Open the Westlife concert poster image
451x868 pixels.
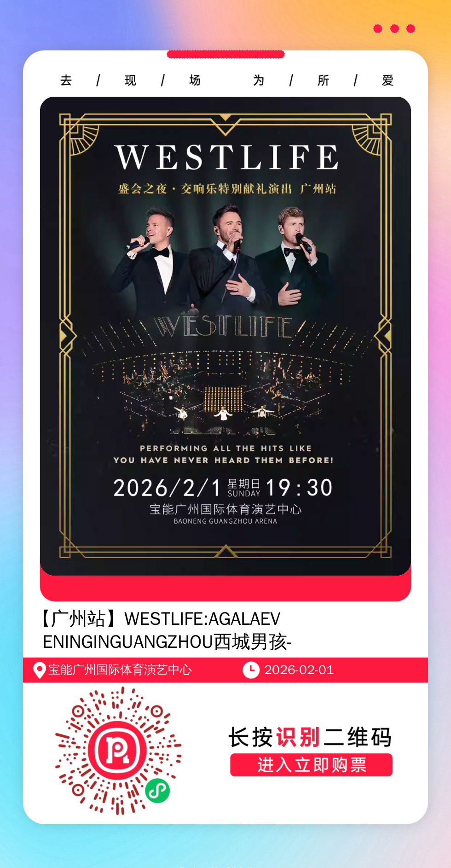coord(225,336)
